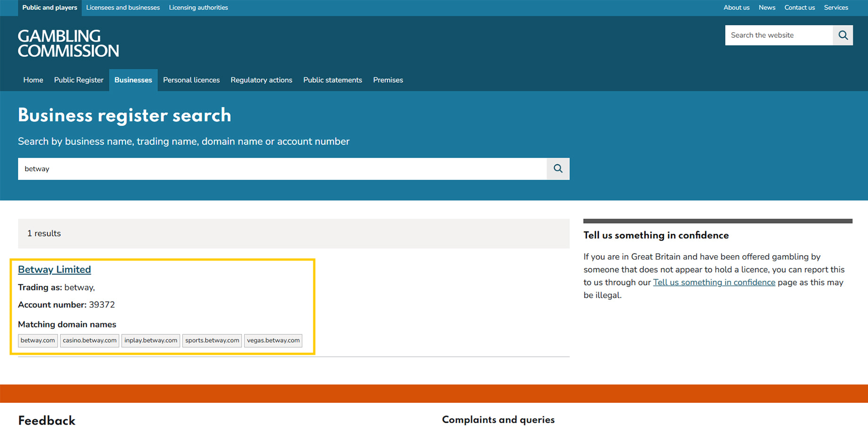Open Public statements navigation item
The width and height of the screenshot is (868, 434).
333,80
